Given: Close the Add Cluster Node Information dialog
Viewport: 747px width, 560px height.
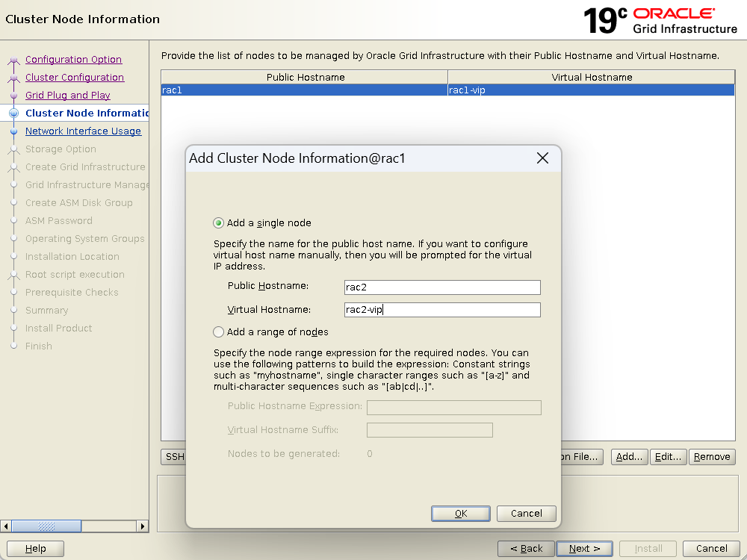Looking at the screenshot, I should coord(542,158).
